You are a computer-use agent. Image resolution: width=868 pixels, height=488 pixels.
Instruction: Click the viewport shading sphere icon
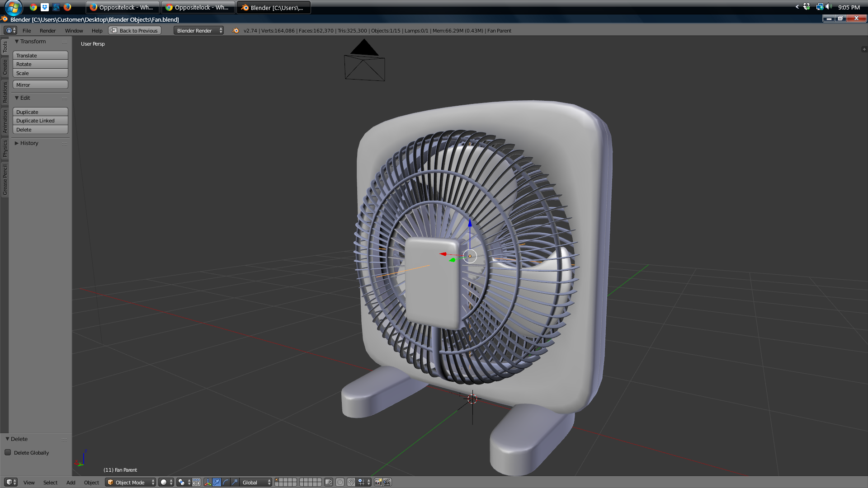[165, 482]
